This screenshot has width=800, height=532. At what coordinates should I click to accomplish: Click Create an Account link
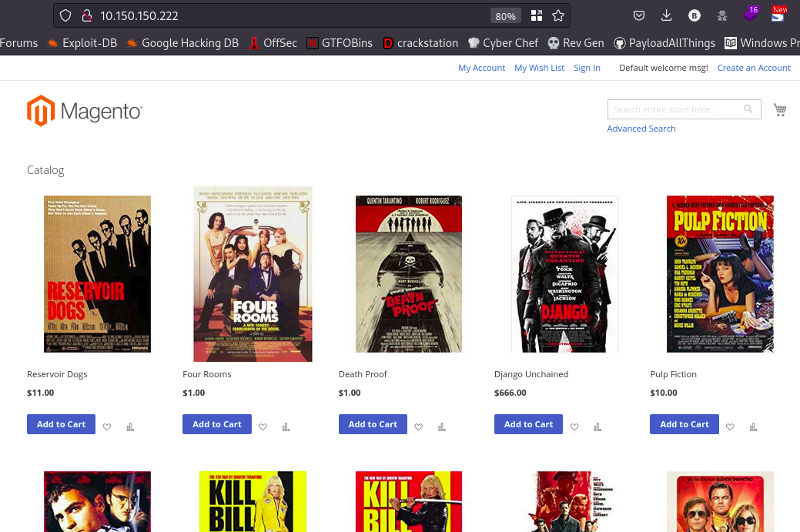tap(754, 68)
